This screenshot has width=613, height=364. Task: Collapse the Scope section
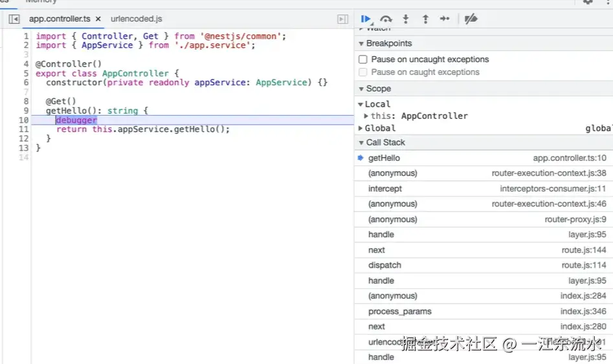click(361, 89)
